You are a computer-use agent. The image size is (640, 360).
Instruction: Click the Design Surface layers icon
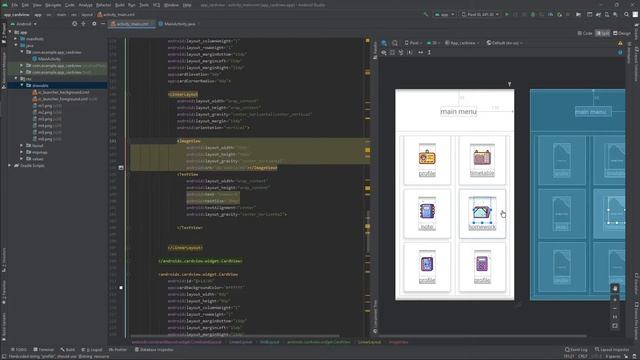pyautogui.click(x=384, y=42)
